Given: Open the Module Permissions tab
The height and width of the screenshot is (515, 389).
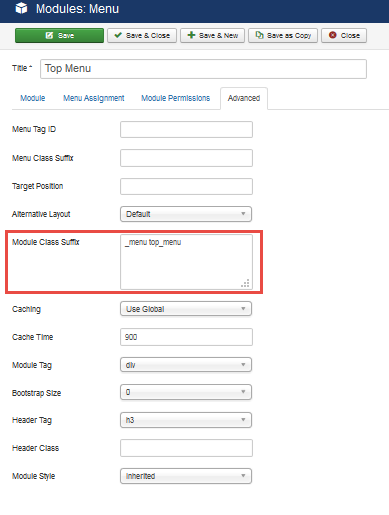Looking at the screenshot, I should [x=176, y=98].
